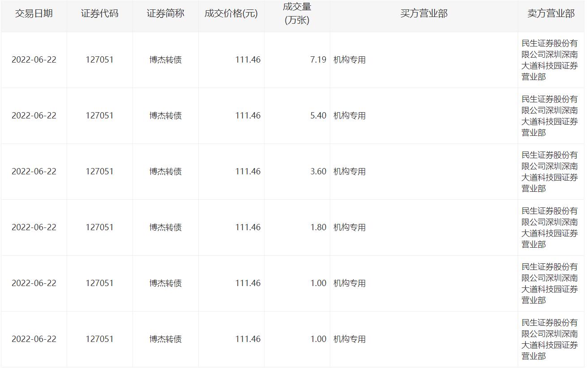This screenshot has height=371, width=588.
Task: Click the 交易日期 column header
Action: pyautogui.click(x=34, y=13)
